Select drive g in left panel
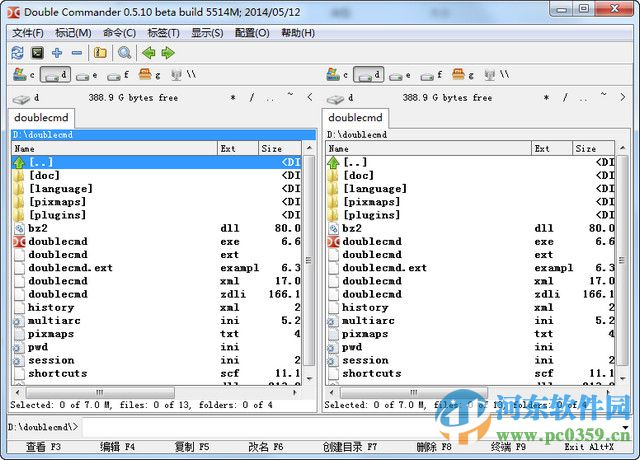 [149, 75]
